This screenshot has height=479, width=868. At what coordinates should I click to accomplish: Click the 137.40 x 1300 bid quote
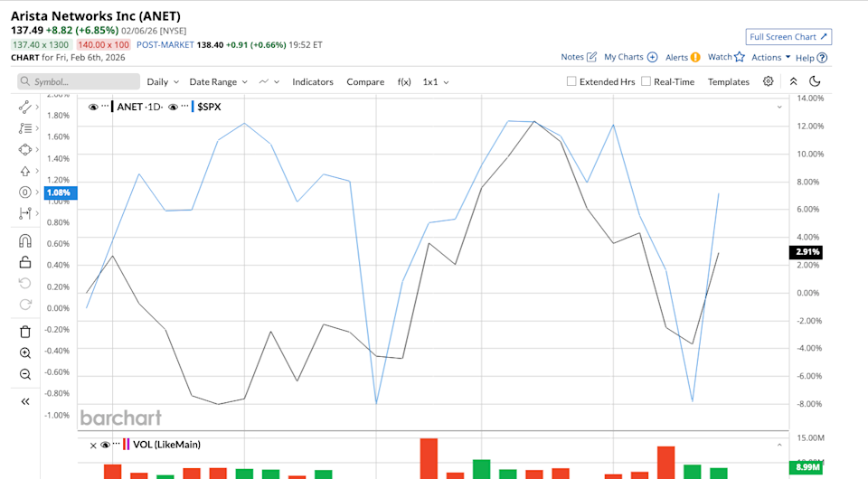pyautogui.click(x=41, y=45)
